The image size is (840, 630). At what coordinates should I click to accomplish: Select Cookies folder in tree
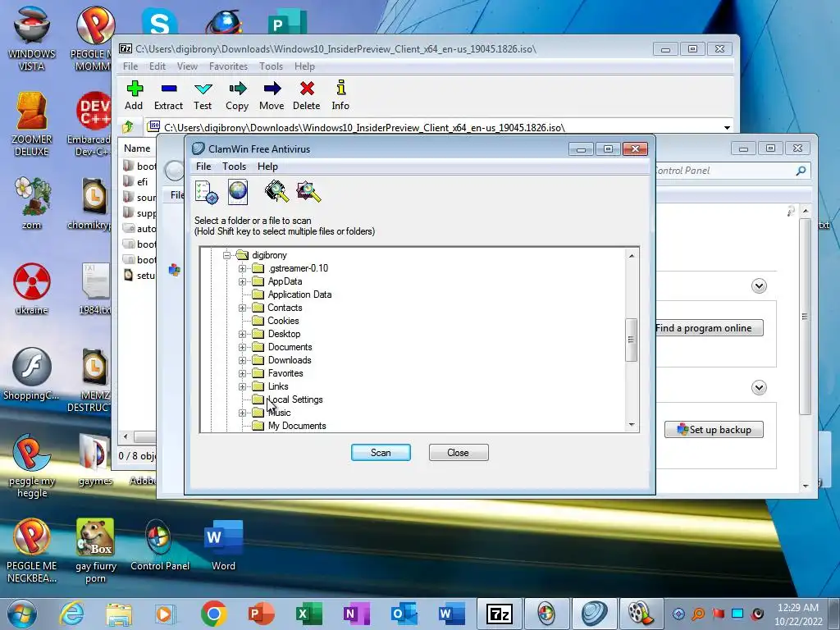pos(283,321)
